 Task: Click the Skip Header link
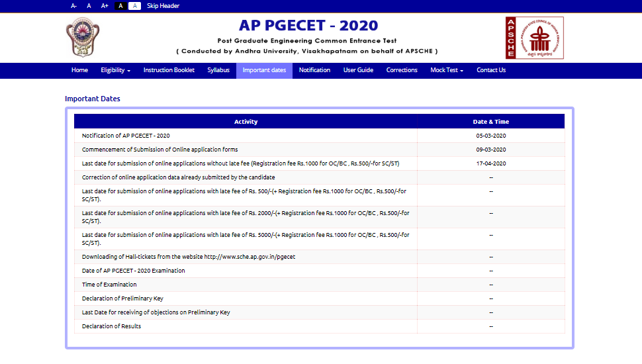tap(163, 6)
